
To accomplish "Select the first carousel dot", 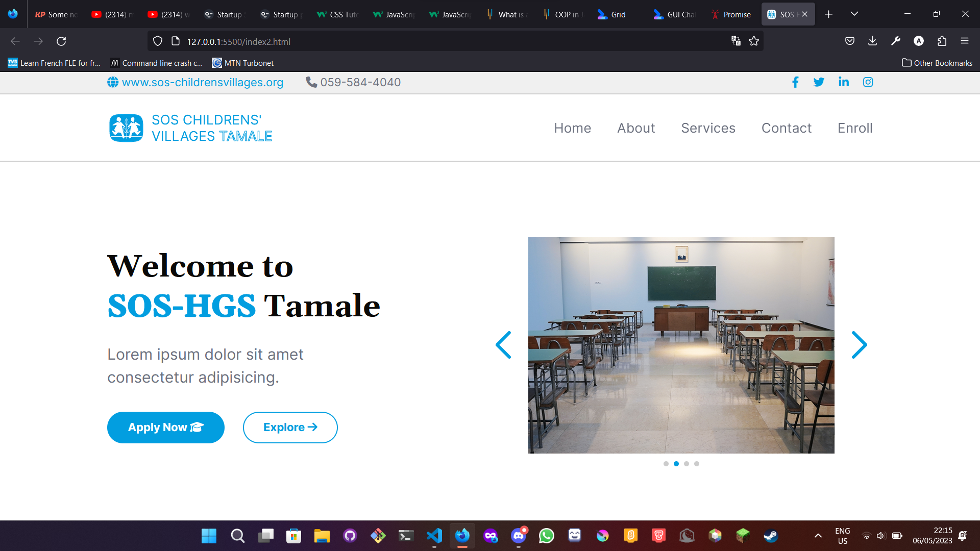I will click(666, 464).
